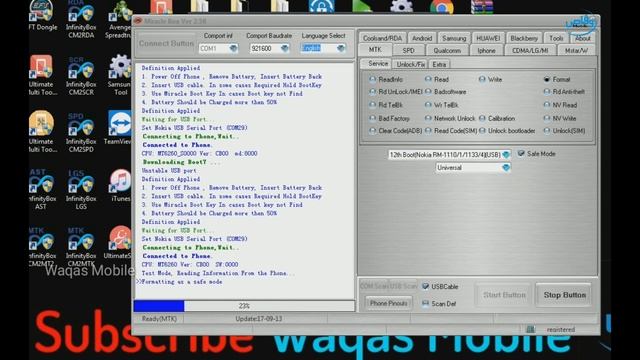Screen dimensions: 640x360
Task: Click the Miracle Box title bar app icon
Action: (138, 21)
